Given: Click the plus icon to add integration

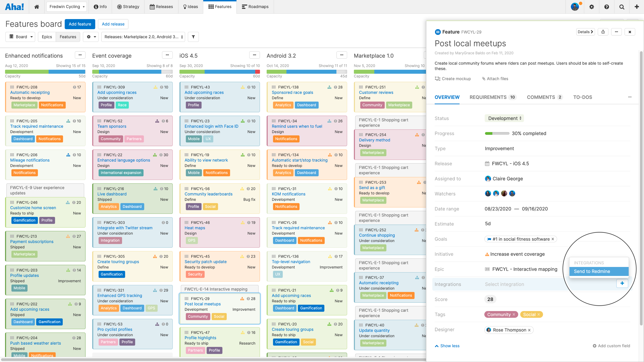Looking at the screenshot, I should [622, 283].
